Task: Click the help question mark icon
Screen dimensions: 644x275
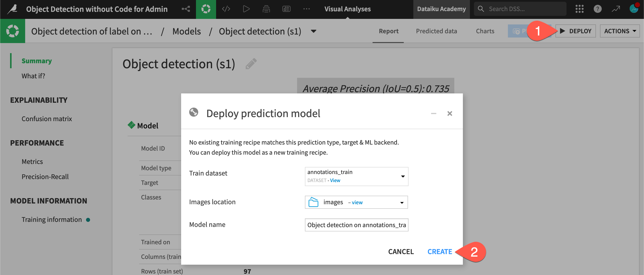Action: pyautogui.click(x=598, y=9)
